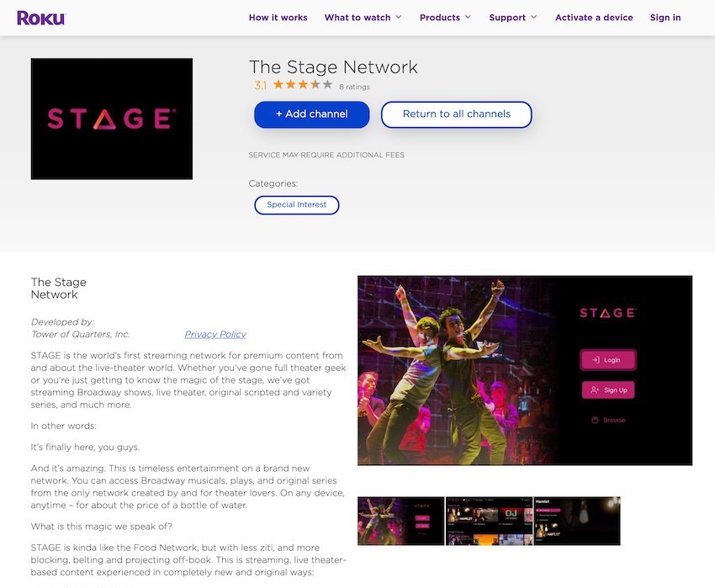The height and width of the screenshot is (588, 715).
Task: Open the How it works page
Action: coord(278,18)
